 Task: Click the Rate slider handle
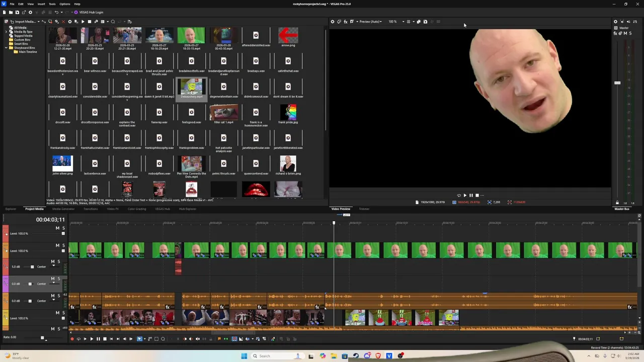pos(42,338)
